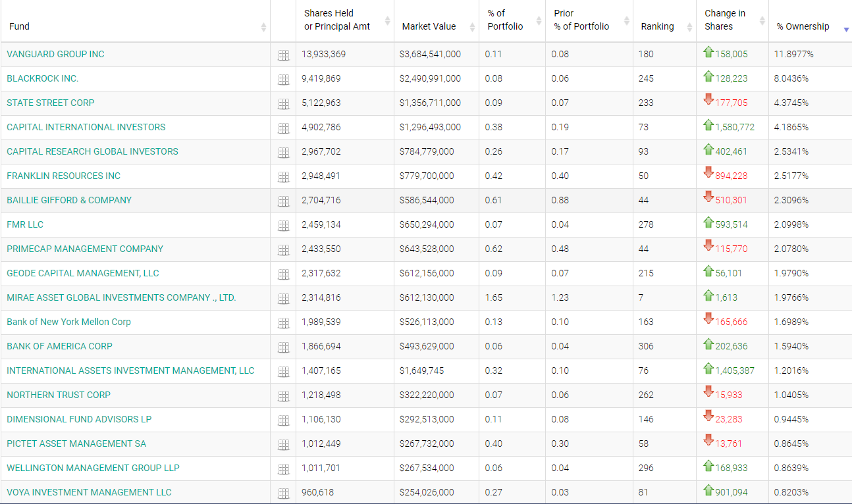Open CAPITAL INTERNATIONAL INVESTORS link

click(86, 127)
